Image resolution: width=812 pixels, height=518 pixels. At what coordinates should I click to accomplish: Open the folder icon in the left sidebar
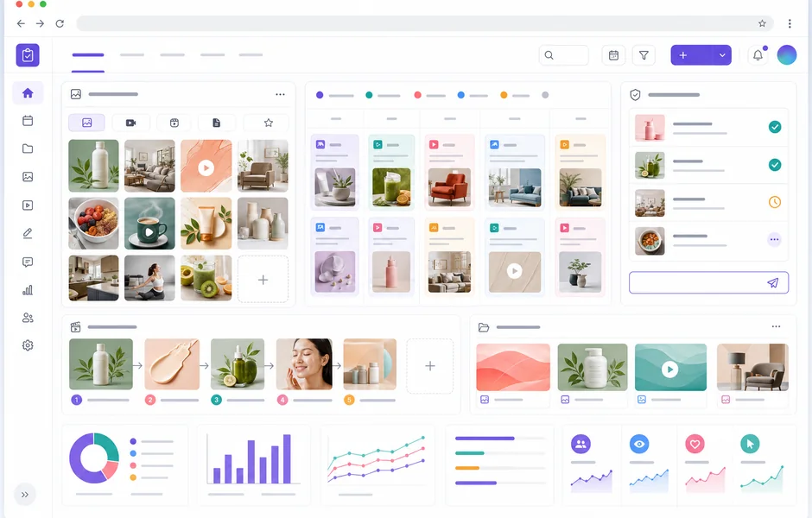click(28, 148)
